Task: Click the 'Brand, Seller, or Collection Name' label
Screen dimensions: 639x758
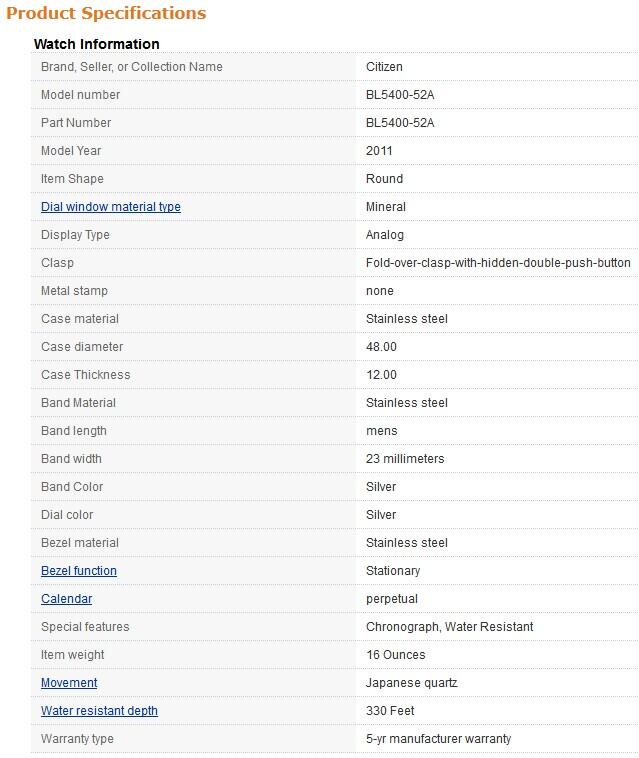Action: point(131,67)
